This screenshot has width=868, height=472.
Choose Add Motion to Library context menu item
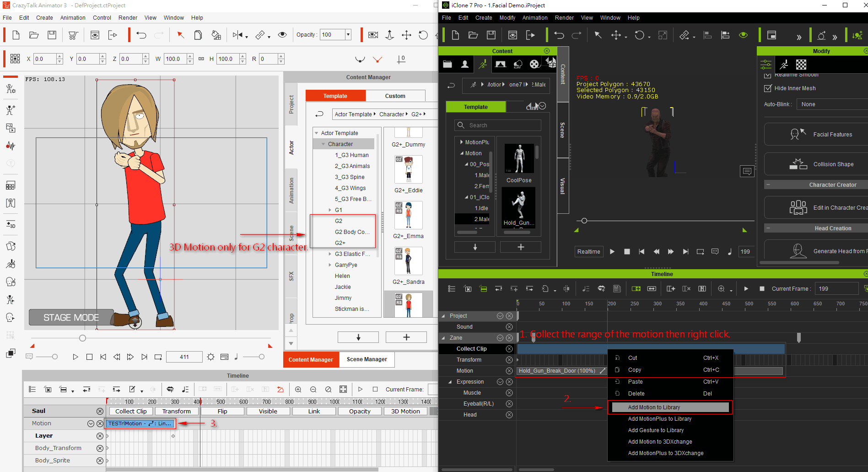pyautogui.click(x=670, y=407)
